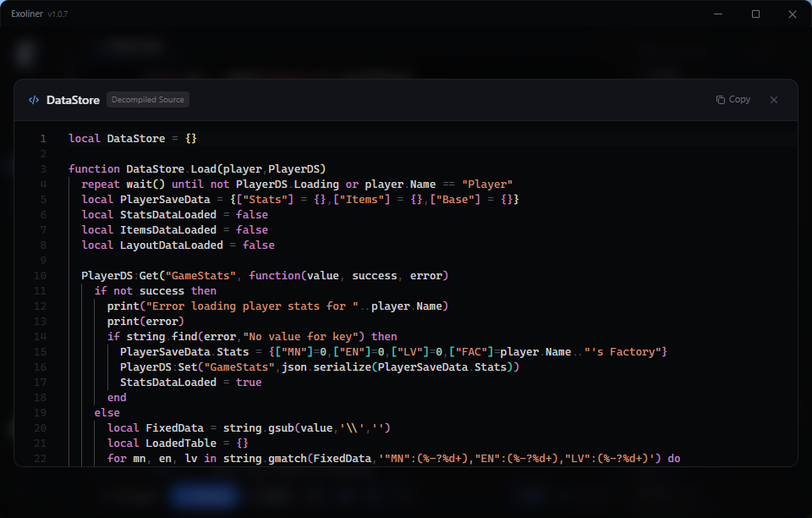Click the maximize icon in the window title bar
The height and width of the screenshot is (518, 812).
[x=755, y=14]
